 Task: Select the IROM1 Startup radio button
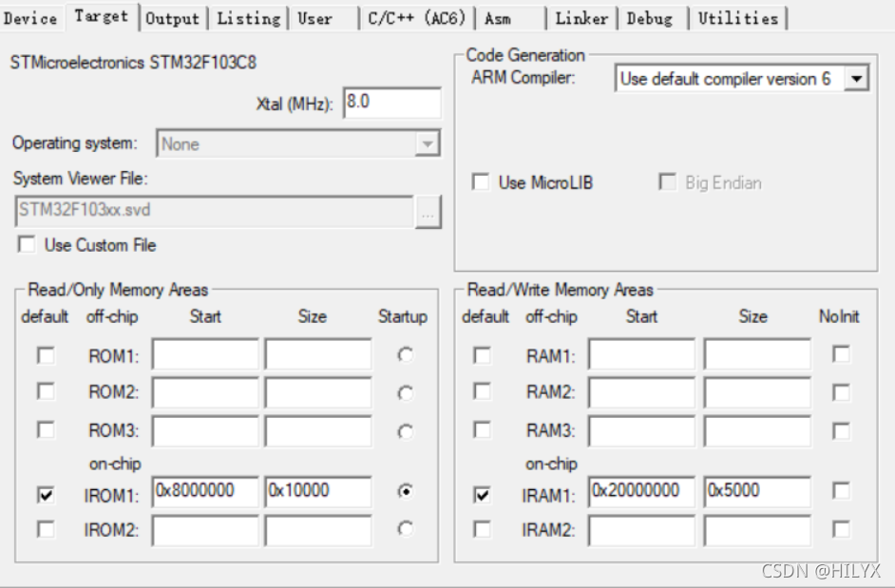(406, 491)
